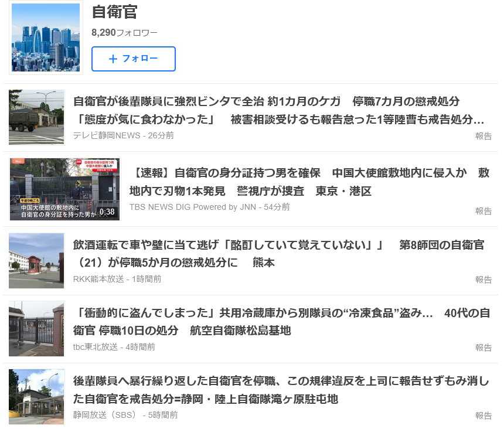This screenshot has width=504, height=429.
Task: Open 飲酒運転 当て逃げ 熊本 article
Action: coord(278,253)
